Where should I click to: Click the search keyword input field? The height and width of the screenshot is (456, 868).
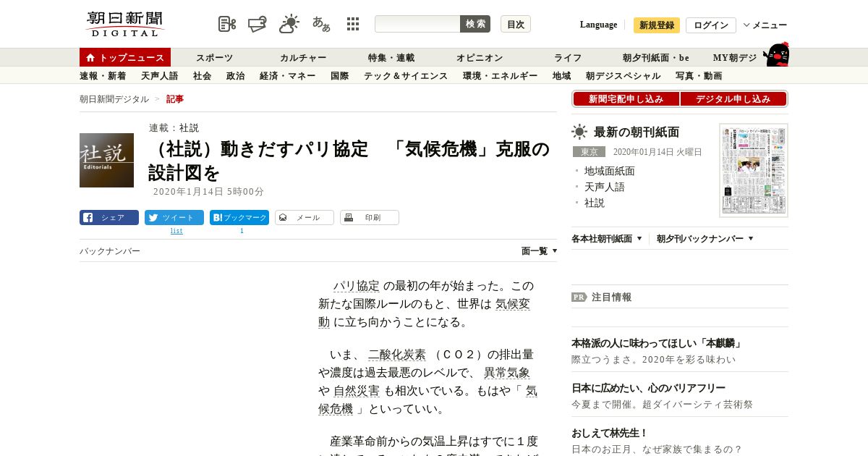click(x=417, y=24)
